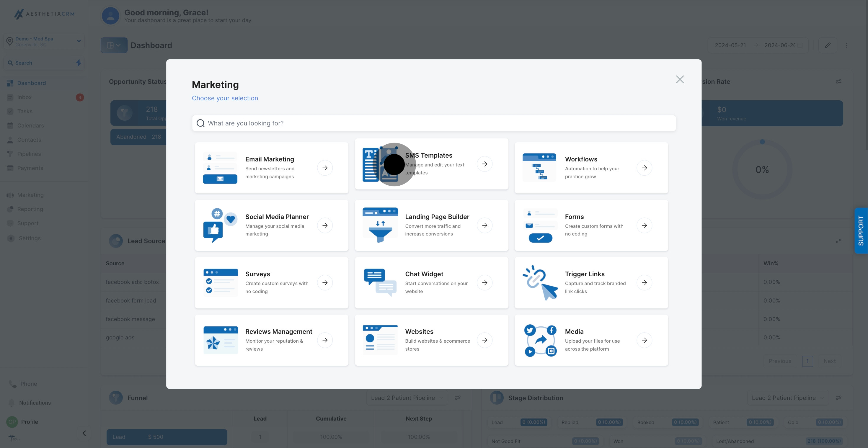Open the Surveys arrow button
Image resolution: width=868 pixels, height=448 pixels.
(325, 283)
